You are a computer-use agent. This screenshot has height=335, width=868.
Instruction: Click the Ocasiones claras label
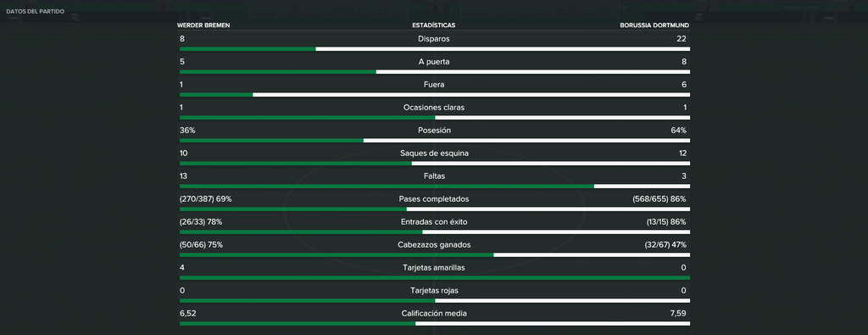coord(434,108)
